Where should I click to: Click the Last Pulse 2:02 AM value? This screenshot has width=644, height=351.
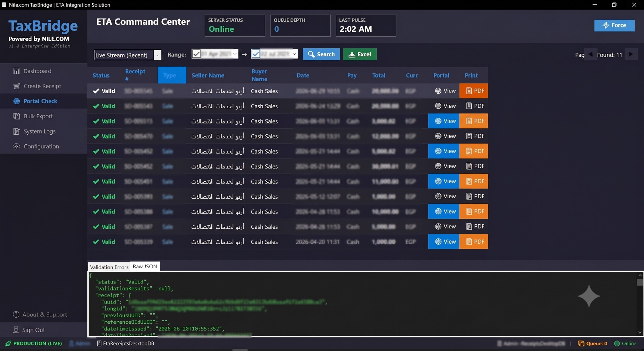point(356,29)
